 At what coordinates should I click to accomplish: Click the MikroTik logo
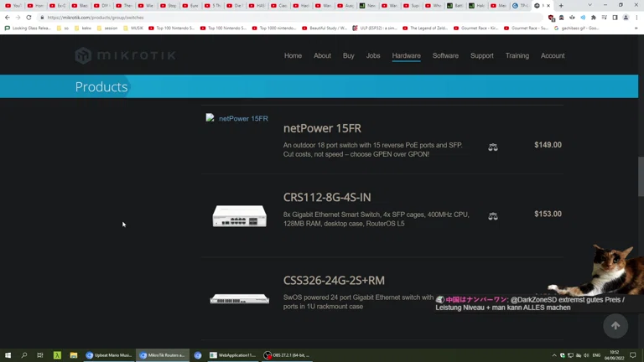[x=125, y=56]
